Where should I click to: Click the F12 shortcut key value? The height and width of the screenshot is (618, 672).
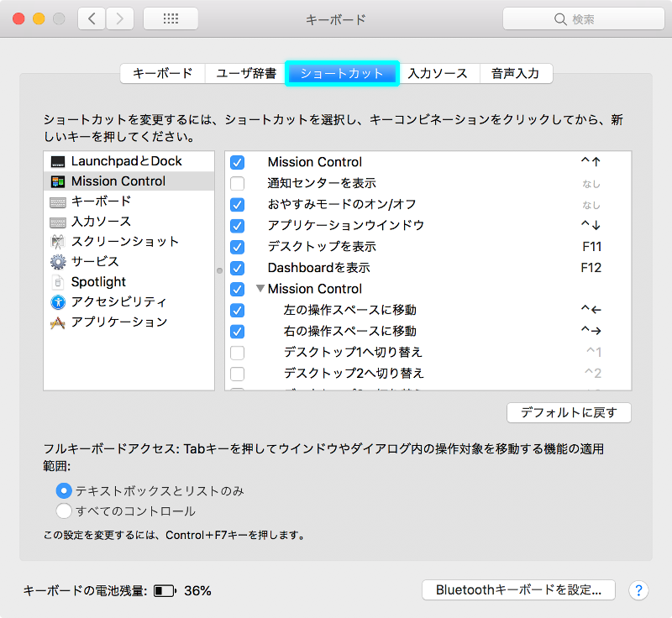tap(591, 268)
